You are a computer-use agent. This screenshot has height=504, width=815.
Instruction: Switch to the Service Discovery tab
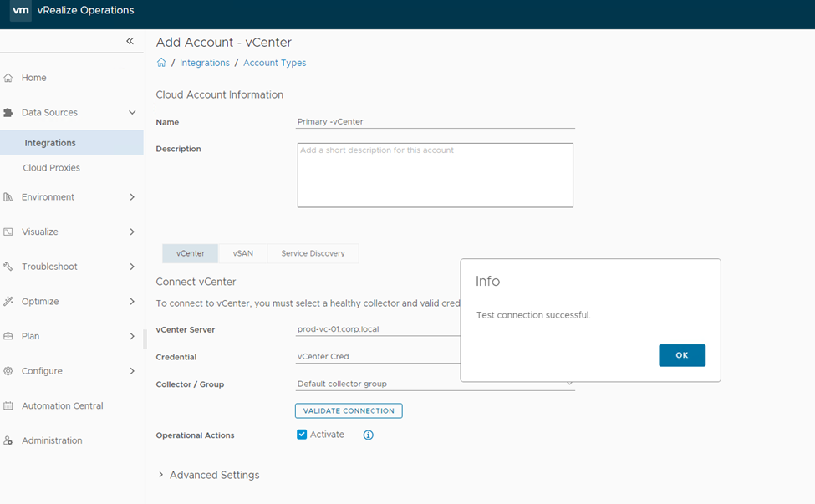pyautogui.click(x=313, y=253)
